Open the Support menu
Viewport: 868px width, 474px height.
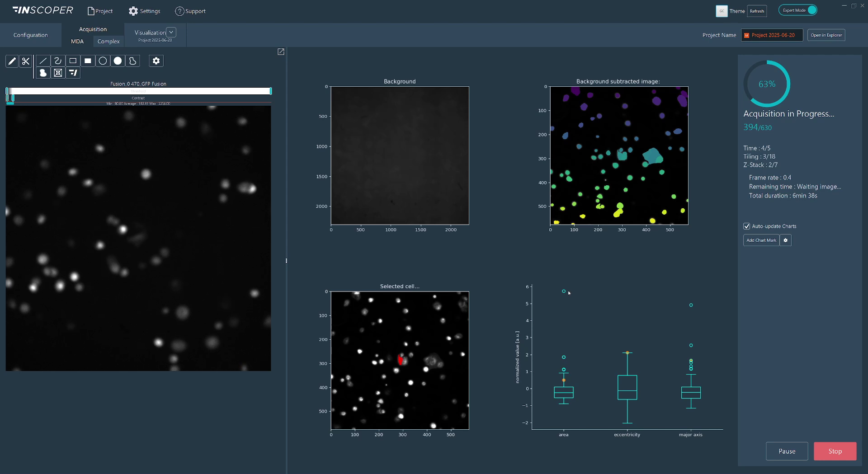click(x=190, y=11)
